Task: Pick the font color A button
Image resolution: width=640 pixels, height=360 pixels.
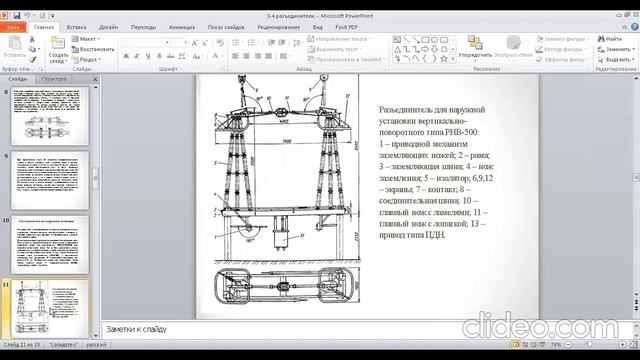Action: [216, 56]
